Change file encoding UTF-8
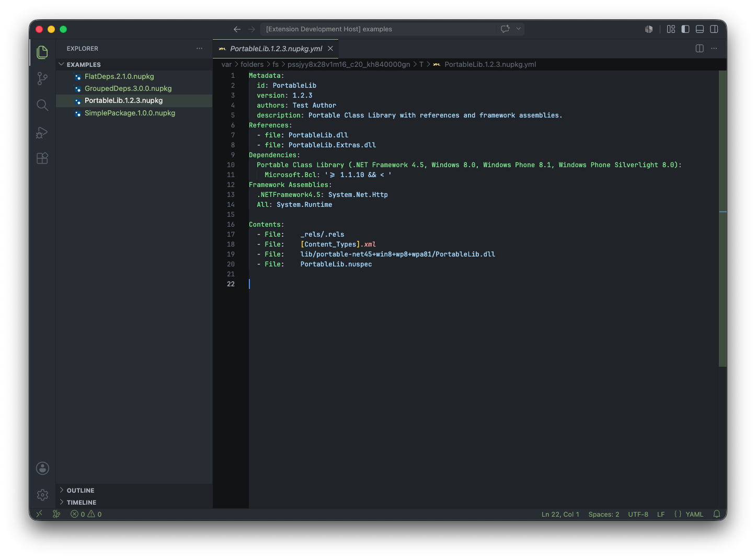 click(638, 514)
